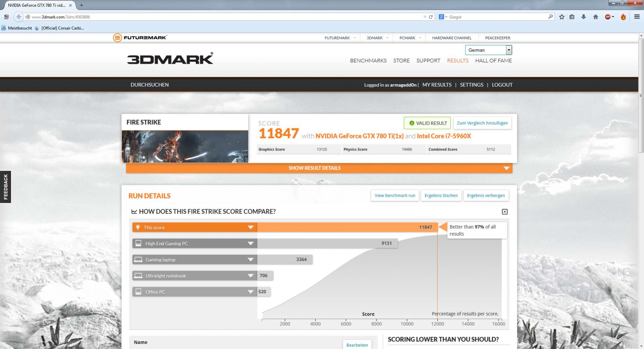The height and width of the screenshot is (349, 644).
Task: Open the Official Corsair Carbi bookmark
Action: [x=59, y=28]
